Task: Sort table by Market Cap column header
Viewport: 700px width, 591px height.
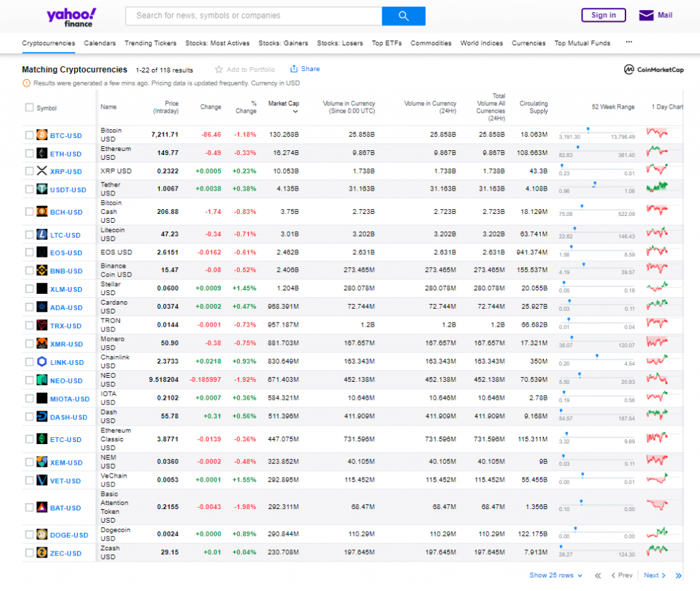Action: pyautogui.click(x=283, y=103)
